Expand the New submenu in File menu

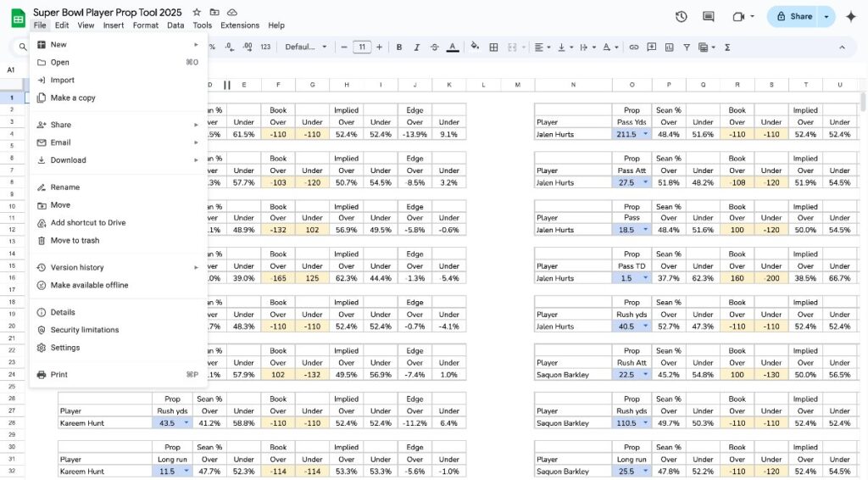(119, 44)
